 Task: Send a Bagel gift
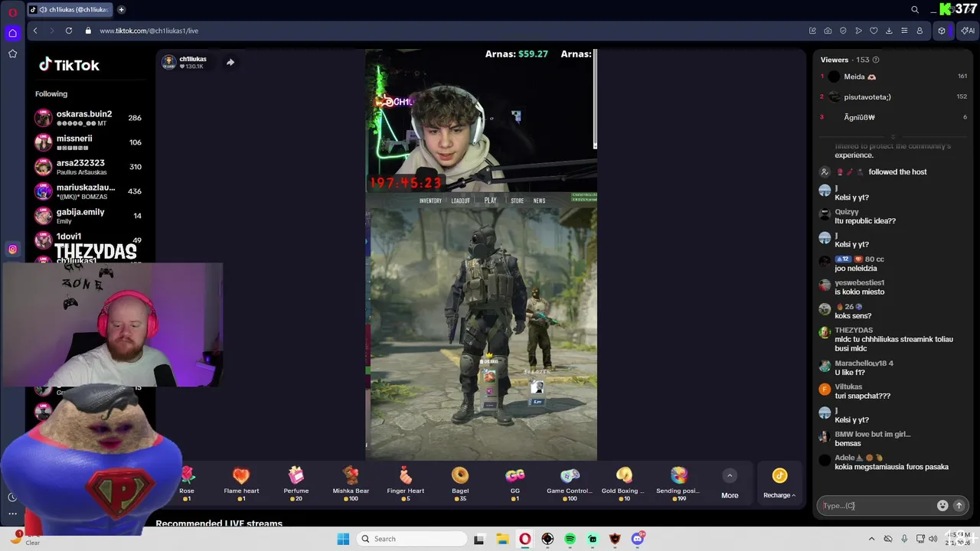pyautogui.click(x=460, y=484)
